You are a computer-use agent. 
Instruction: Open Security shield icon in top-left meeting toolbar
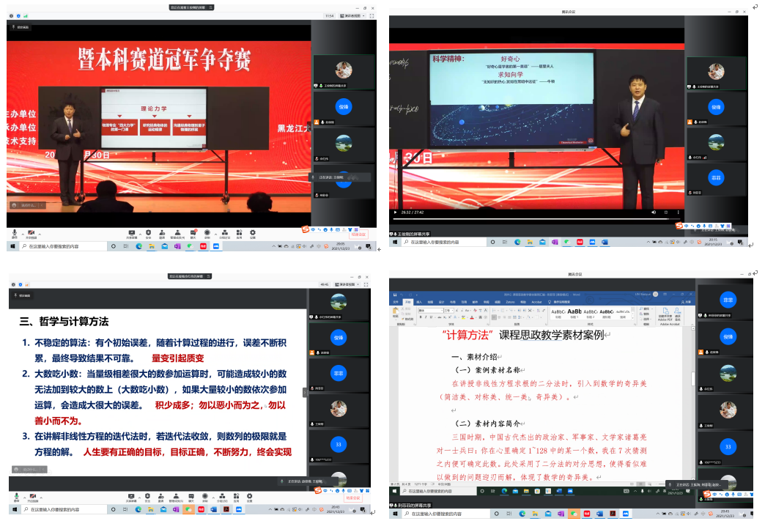(148, 232)
